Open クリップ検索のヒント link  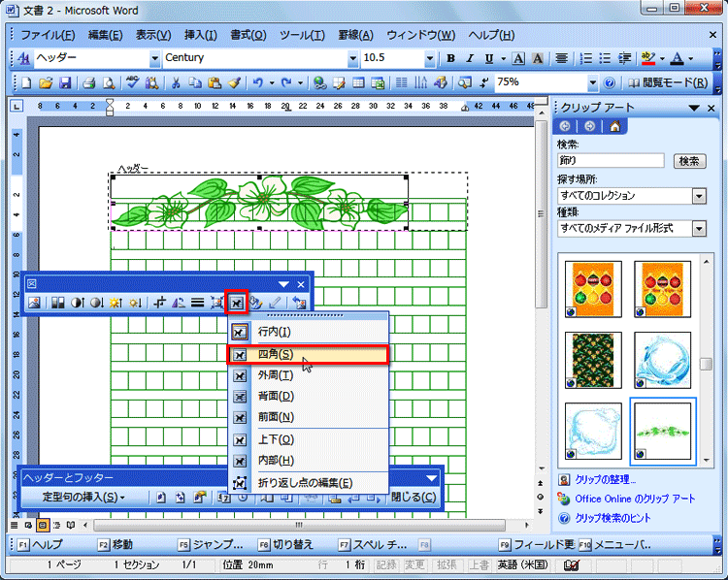click(x=612, y=518)
